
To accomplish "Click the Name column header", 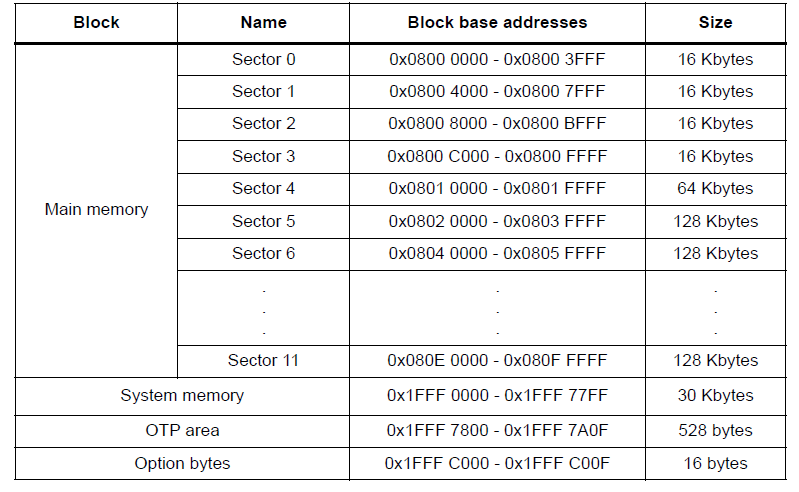I will [264, 22].
